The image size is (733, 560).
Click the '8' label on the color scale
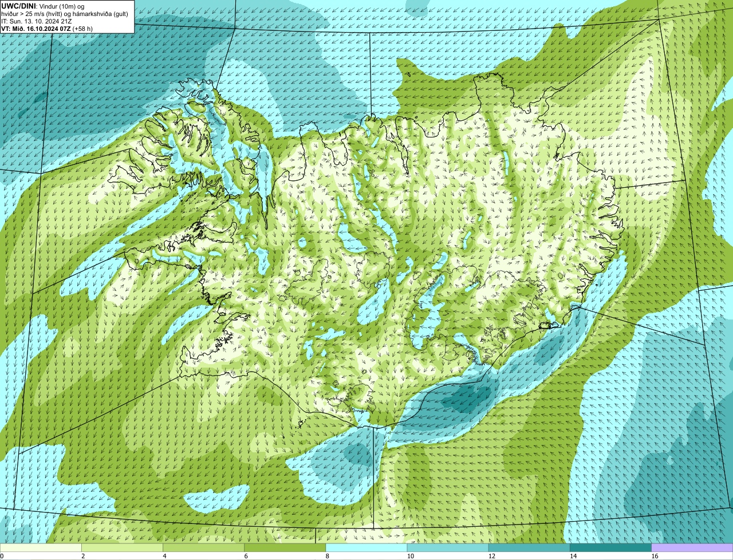327,556
